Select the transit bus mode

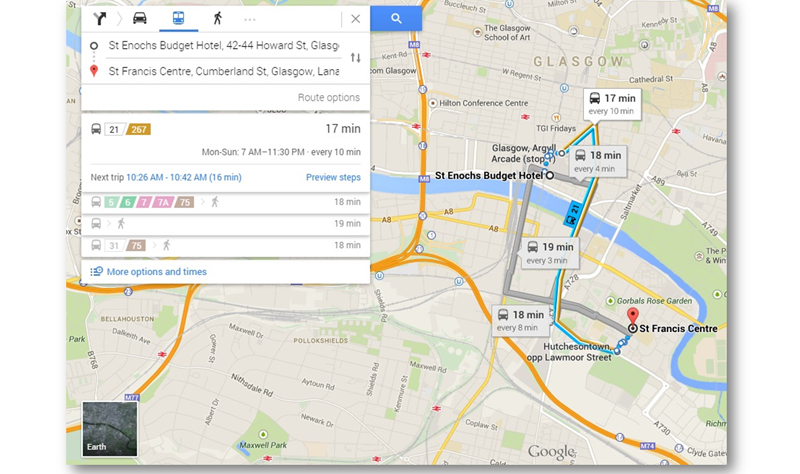(x=178, y=18)
